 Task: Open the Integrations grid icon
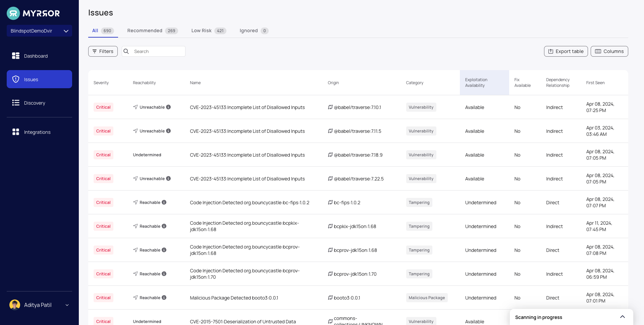point(16,132)
